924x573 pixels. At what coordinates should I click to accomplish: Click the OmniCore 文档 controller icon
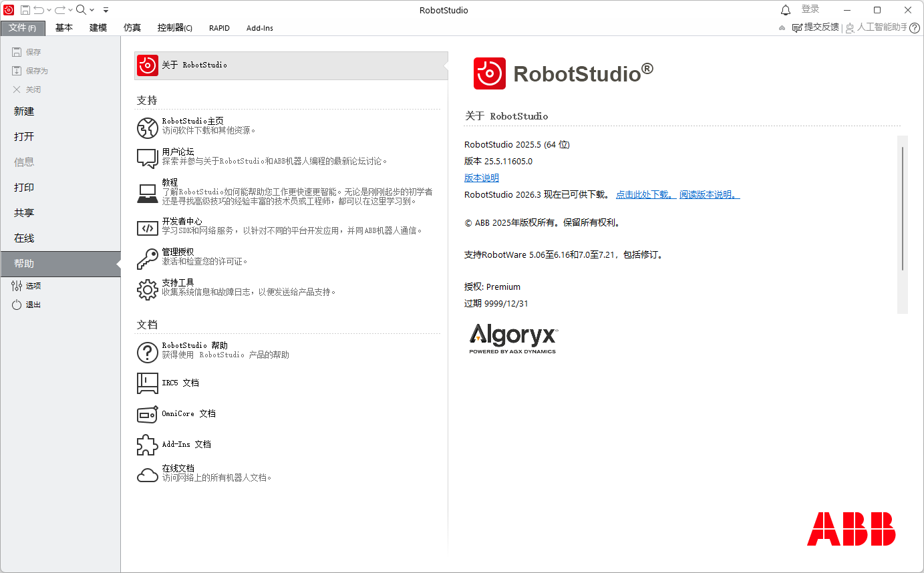(x=147, y=414)
